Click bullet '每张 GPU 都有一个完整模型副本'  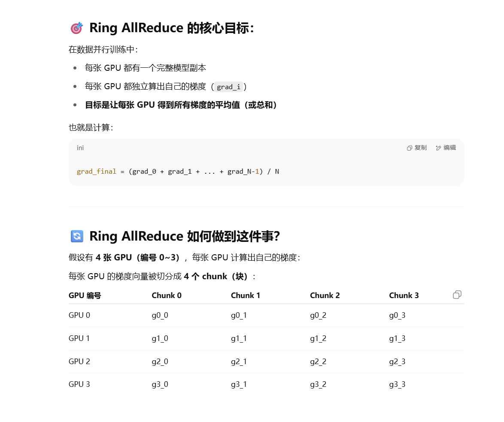[x=145, y=68]
